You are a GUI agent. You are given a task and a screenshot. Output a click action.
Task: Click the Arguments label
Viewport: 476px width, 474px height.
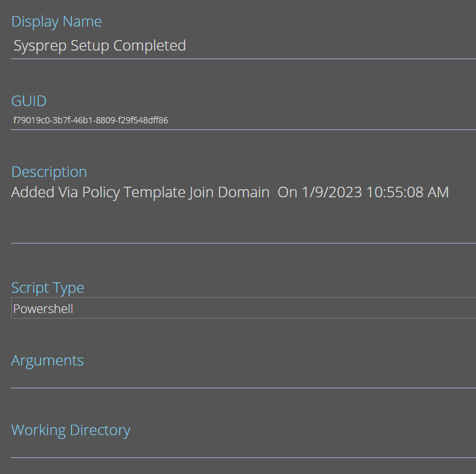[x=47, y=361]
